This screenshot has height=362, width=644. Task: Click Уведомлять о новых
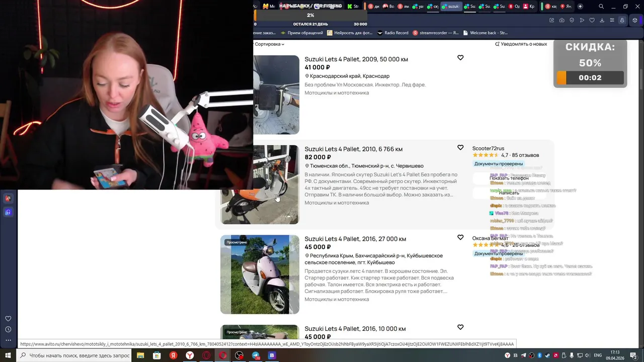(521, 44)
